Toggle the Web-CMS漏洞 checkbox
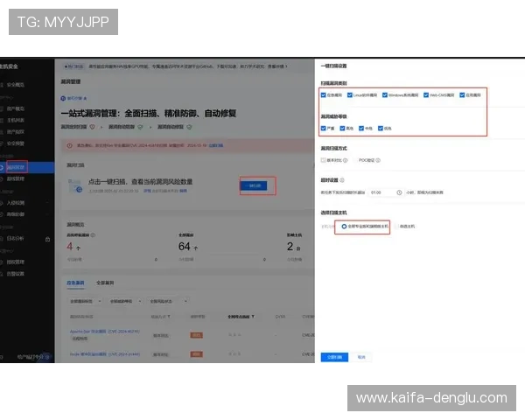Image resolution: width=525 pixels, height=420 pixels. point(426,95)
